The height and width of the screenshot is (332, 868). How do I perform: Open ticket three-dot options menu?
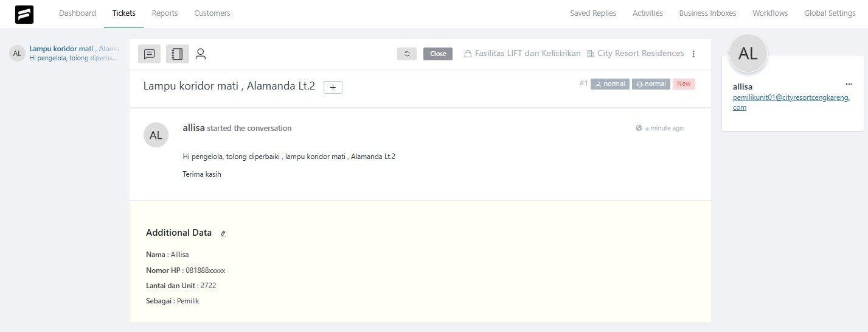(693, 54)
